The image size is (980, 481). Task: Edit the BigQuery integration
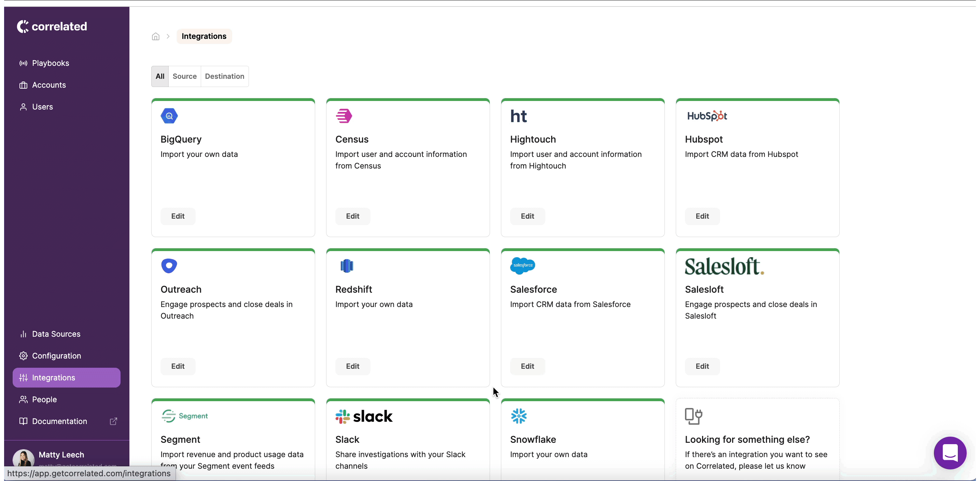pos(178,216)
